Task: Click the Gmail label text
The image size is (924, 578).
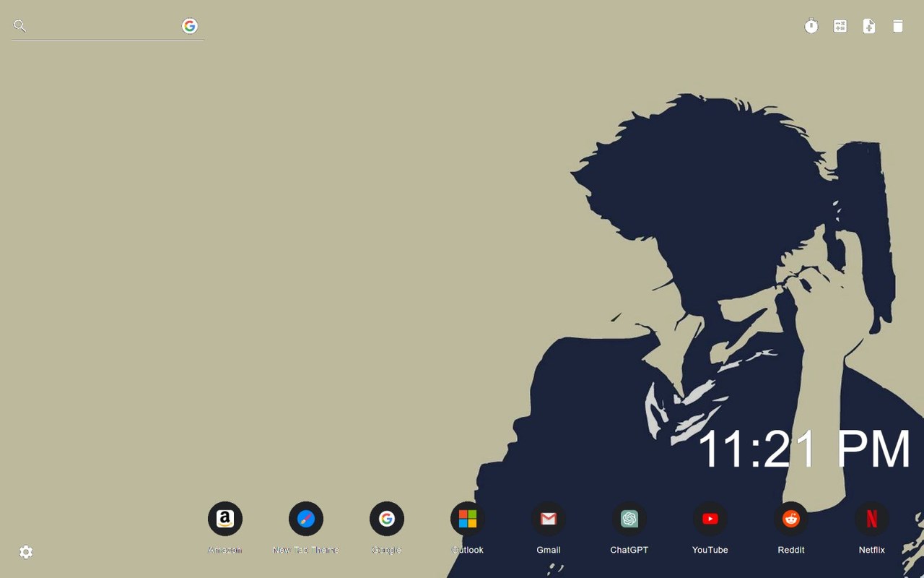Action: pos(549,550)
